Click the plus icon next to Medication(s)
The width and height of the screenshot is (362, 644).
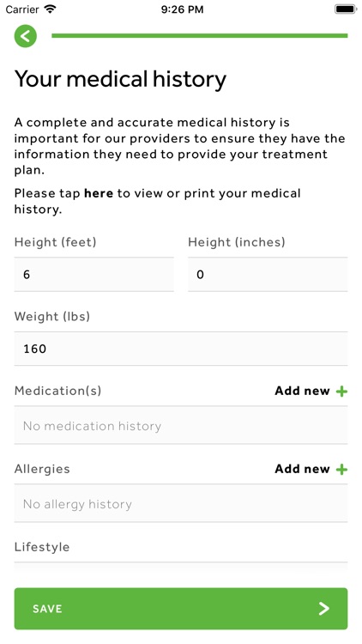[341, 391]
